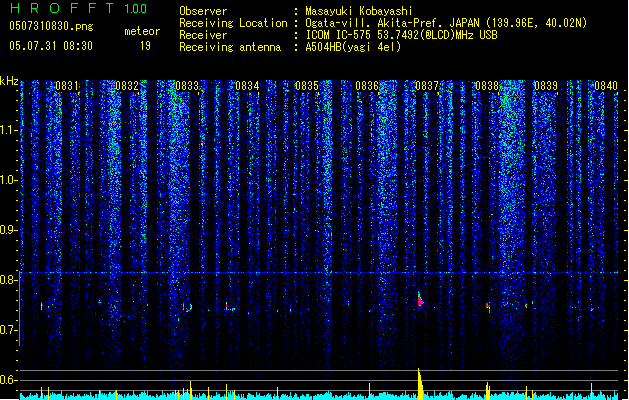
Task: Click the Receiving Location label
Action: [233, 23]
